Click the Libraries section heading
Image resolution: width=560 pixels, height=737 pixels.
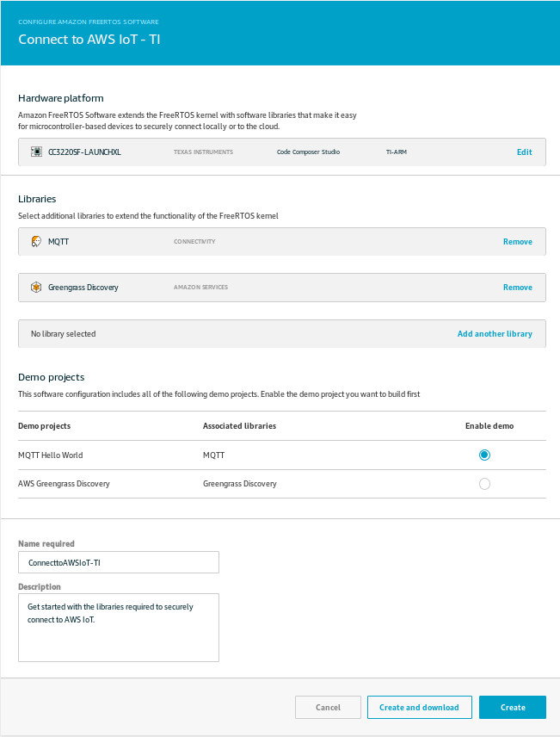[37, 199]
